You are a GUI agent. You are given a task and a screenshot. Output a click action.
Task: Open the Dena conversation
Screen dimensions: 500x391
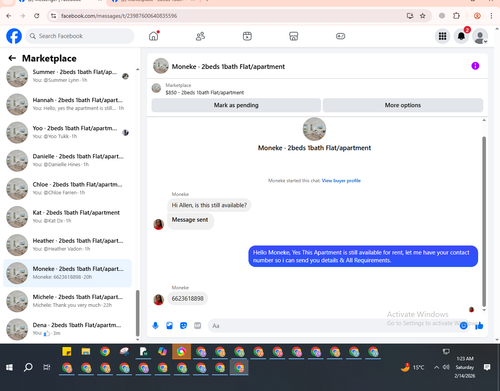68,329
